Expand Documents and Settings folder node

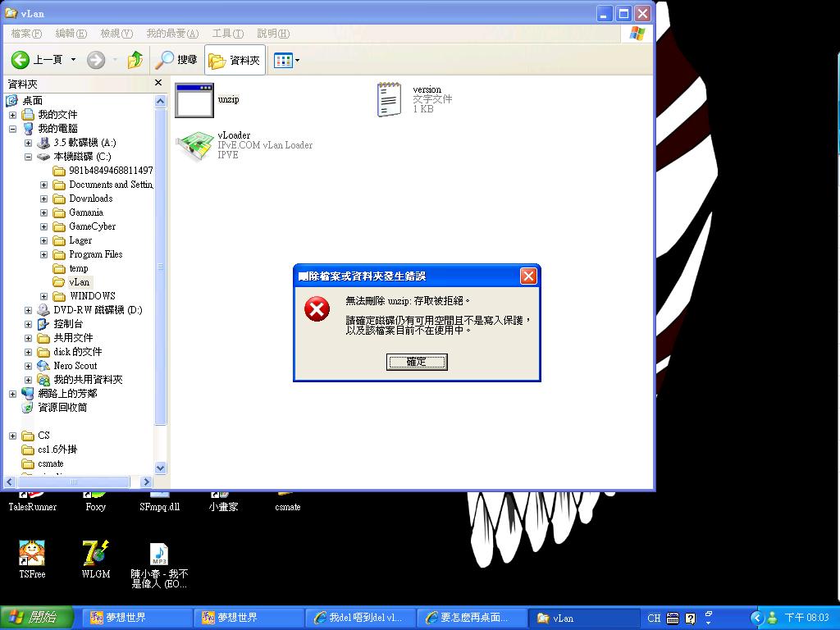(x=44, y=185)
